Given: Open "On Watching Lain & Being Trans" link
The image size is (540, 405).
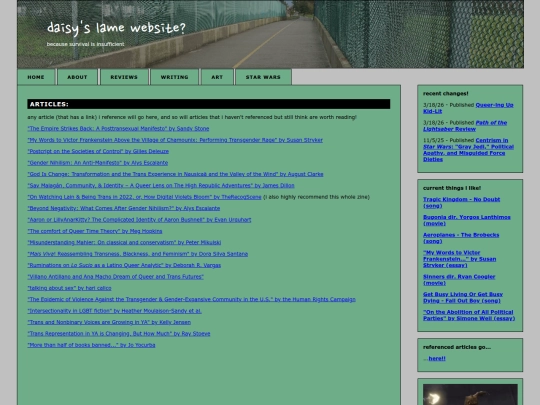Looking at the screenshot, I should [144, 197].
